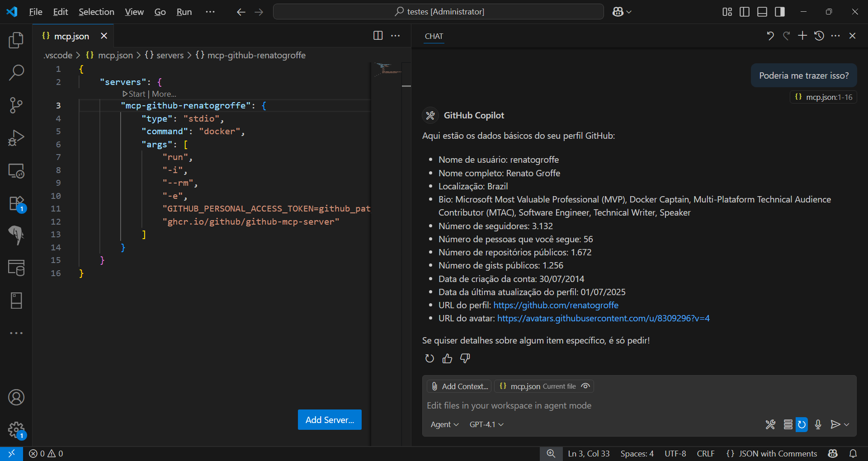Open the View menu
This screenshot has height=461, width=868.
[x=134, y=12]
